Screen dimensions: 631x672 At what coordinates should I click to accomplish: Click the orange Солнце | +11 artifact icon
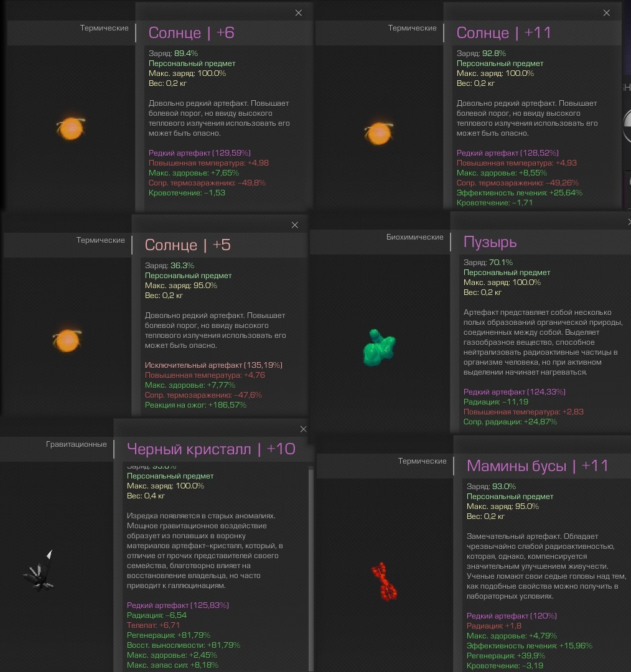(x=378, y=133)
